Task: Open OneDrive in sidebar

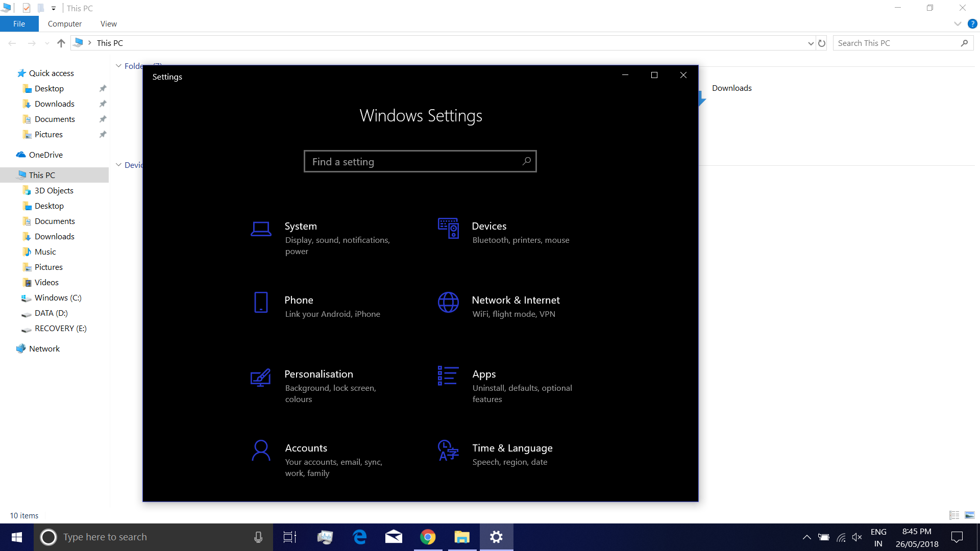Action: click(x=46, y=154)
